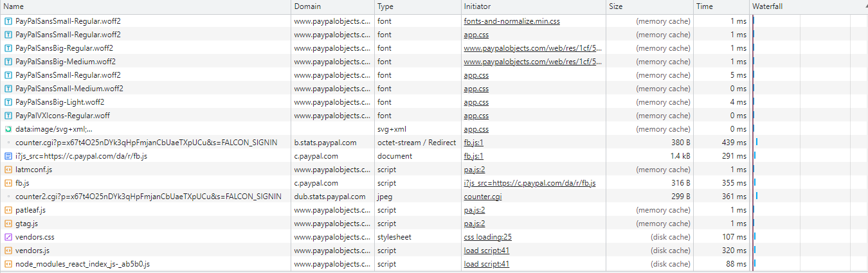Sort requests by the Name column header
This screenshot has height=273, width=868.
[x=14, y=6]
